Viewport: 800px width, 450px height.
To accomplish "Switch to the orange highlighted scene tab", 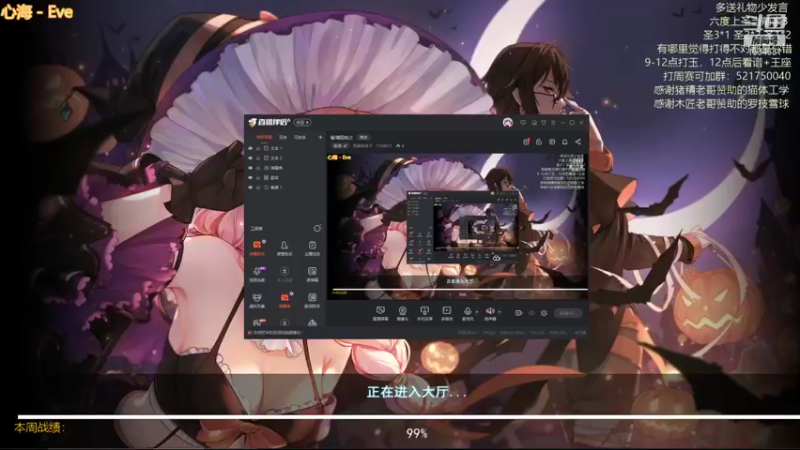I will tap(264, 137).
